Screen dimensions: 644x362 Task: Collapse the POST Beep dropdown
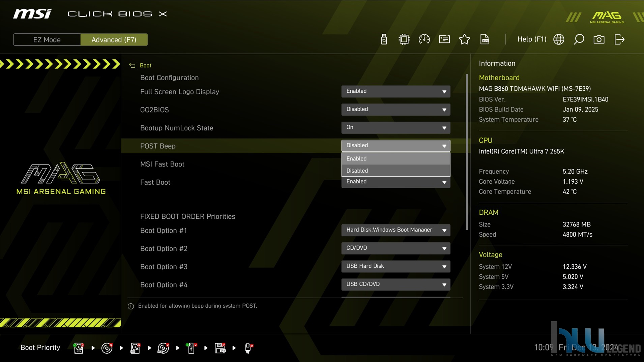coord(396,146)
